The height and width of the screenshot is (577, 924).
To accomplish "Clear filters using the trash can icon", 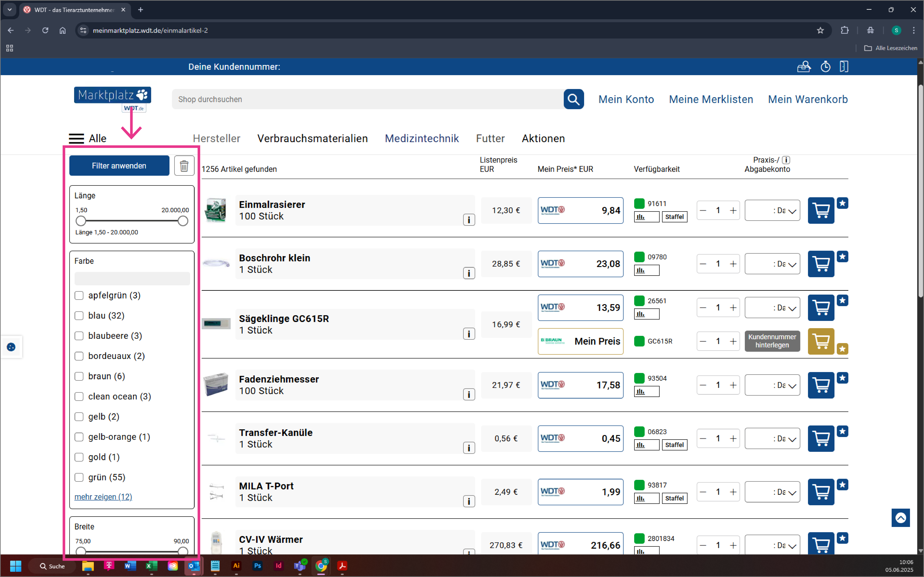I will pos(184,166).
